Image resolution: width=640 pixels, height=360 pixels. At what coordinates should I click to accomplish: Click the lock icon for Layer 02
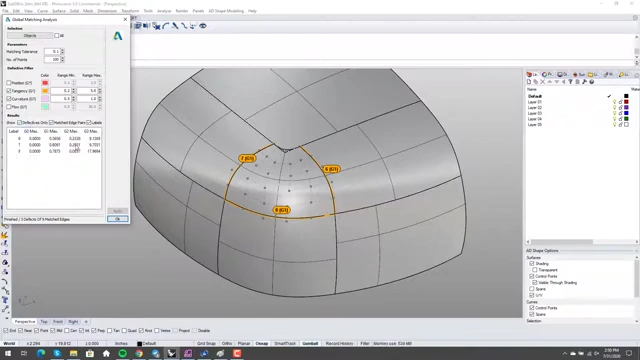pos(620,107)
